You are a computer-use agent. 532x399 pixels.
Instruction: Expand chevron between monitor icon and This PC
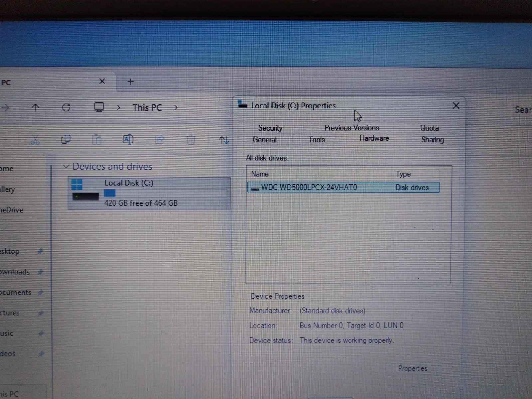[118, 107]
